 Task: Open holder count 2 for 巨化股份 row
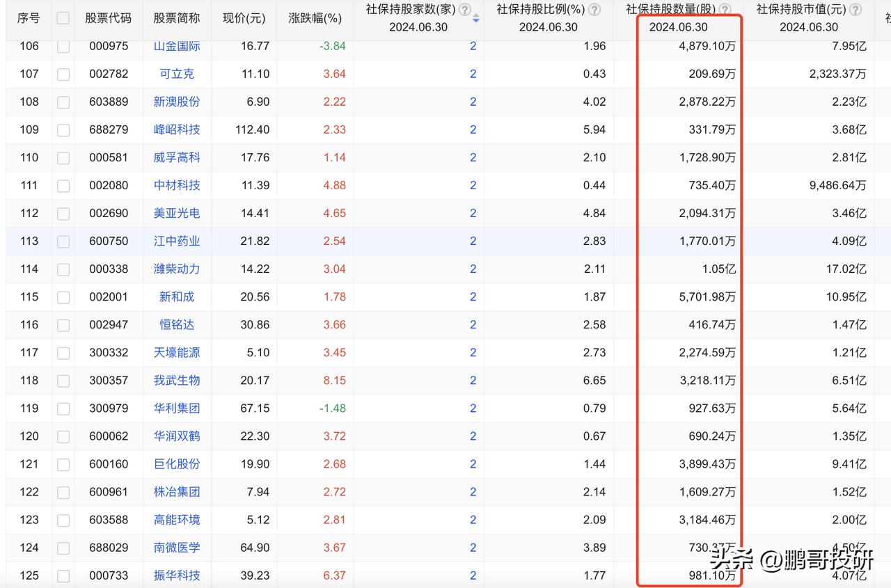(473, 463)
